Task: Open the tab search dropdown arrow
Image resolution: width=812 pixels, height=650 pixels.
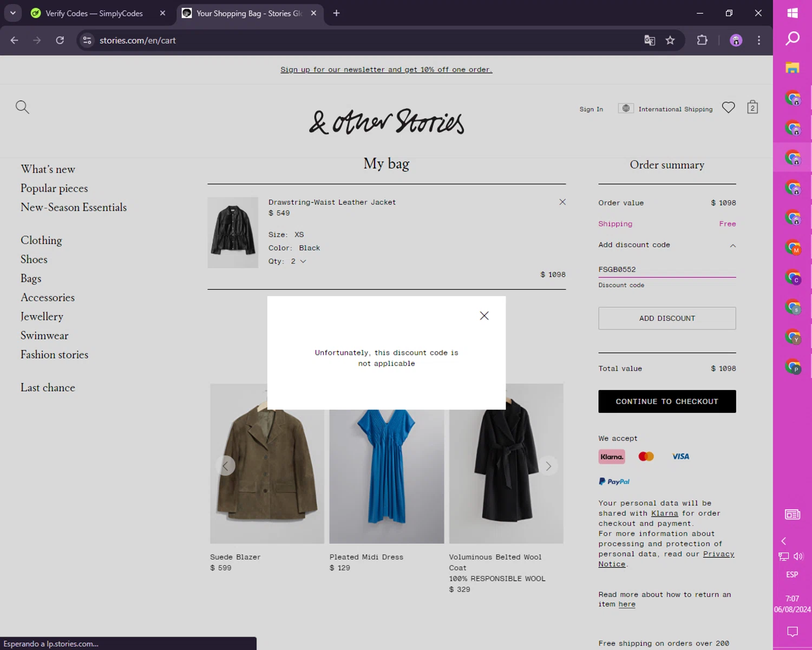Action: (x=12, y=13)
